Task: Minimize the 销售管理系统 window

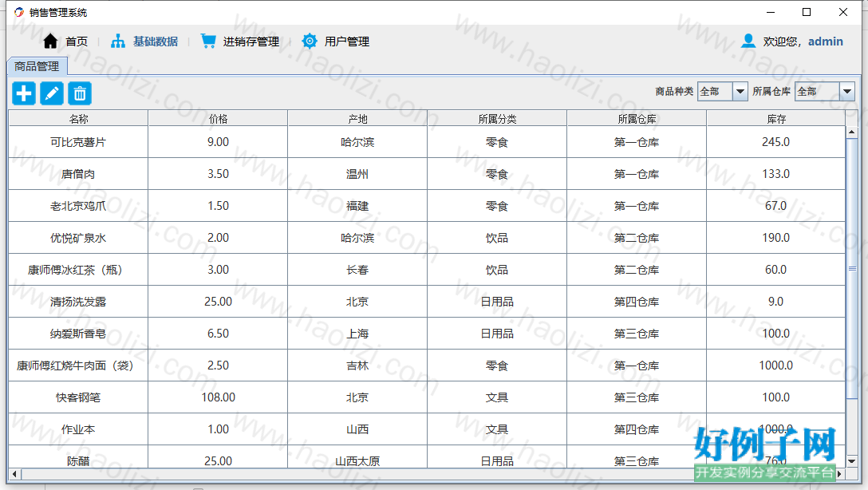Action: pos(771,12)
